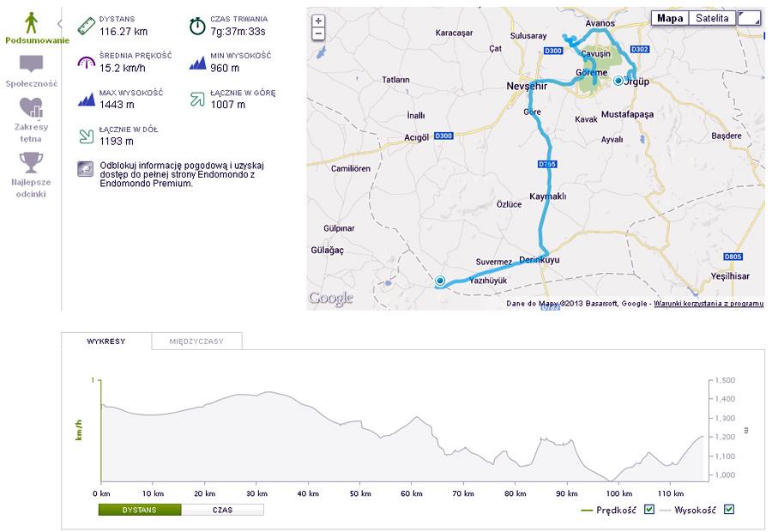The width and height of the screenshot is (772, 532).
Task: Switch chart axis to Czas
Action: coord(222,510)
